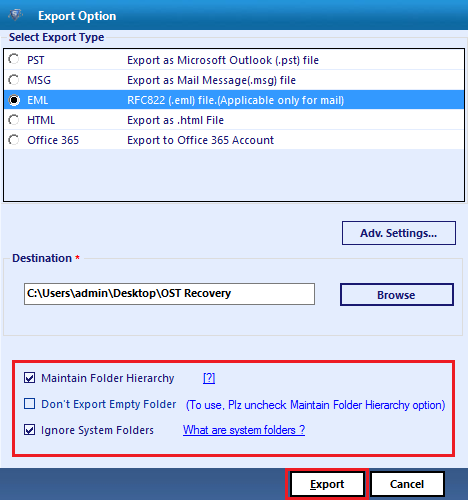Click Export to Office 365 Account text
468x500 pixels.
(x=200, y=140)
